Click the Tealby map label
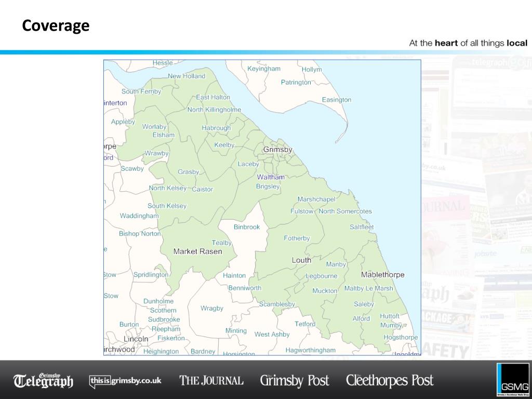Image resolution: width=532 pixels, height=399 pixels. (x=221, y=243)
